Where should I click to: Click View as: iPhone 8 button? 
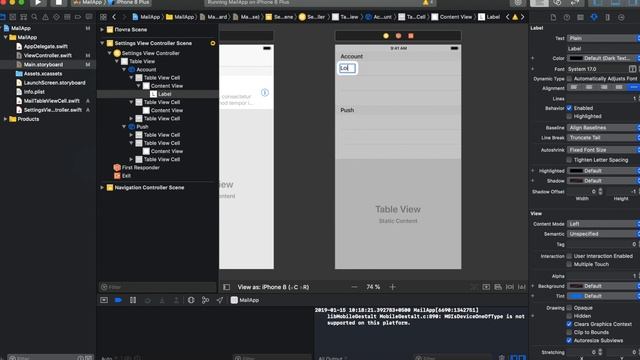point(273,287)
